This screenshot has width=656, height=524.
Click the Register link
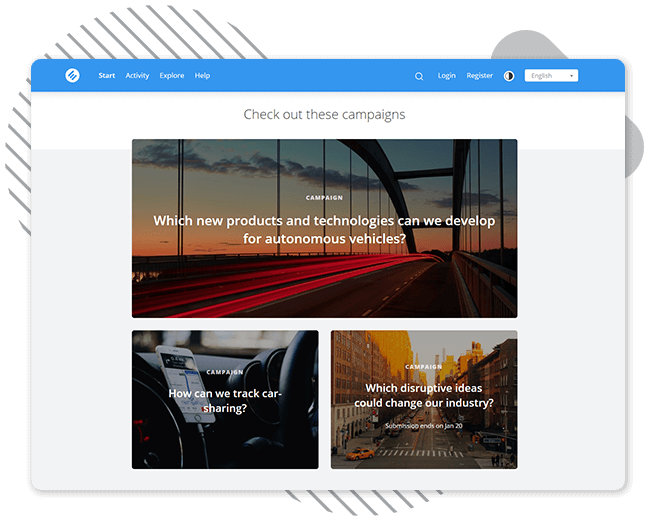[x=480, y=76]
